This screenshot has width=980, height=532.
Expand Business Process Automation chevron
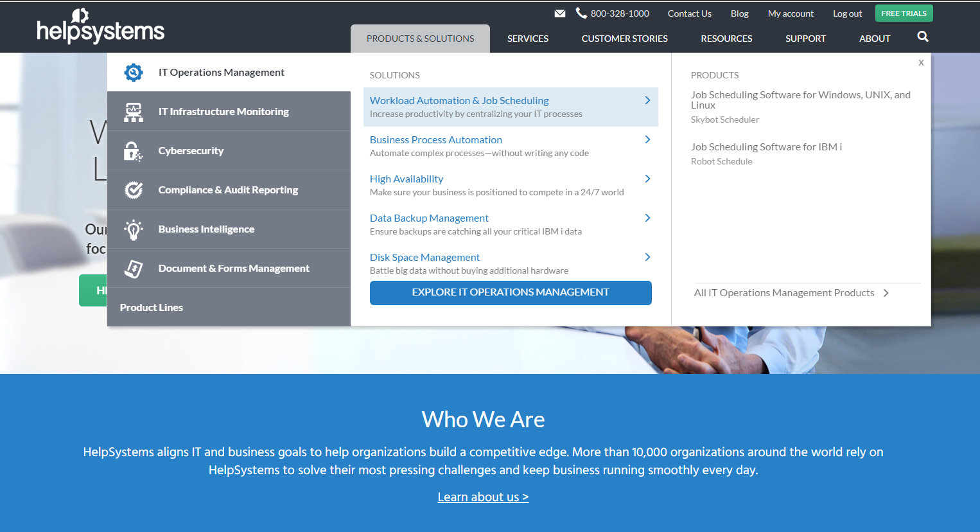[647, 139]
